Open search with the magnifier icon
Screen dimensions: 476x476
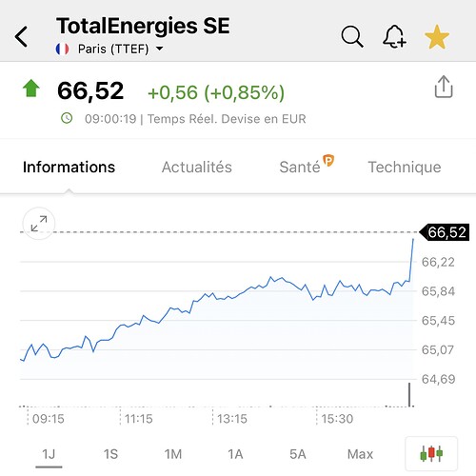click(x=352, y=37)
